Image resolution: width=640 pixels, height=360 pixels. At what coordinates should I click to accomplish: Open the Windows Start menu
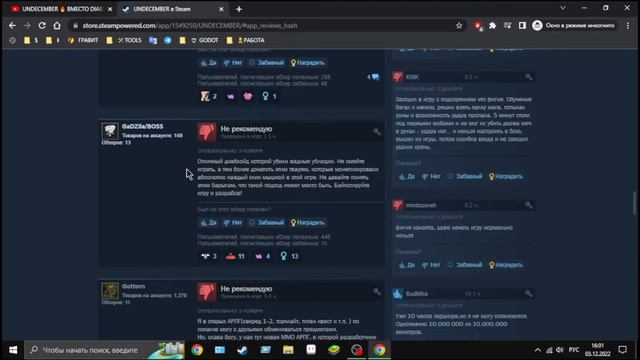pos(13,350)
